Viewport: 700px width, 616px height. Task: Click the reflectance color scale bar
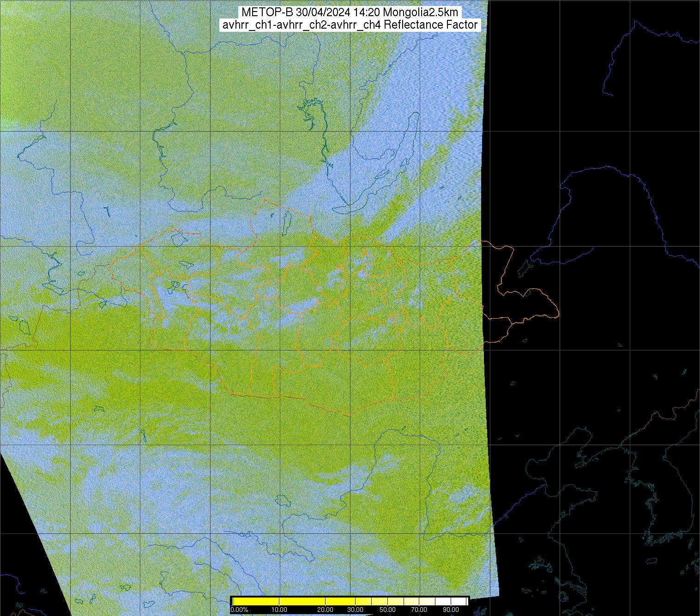(x=350, y=601)
